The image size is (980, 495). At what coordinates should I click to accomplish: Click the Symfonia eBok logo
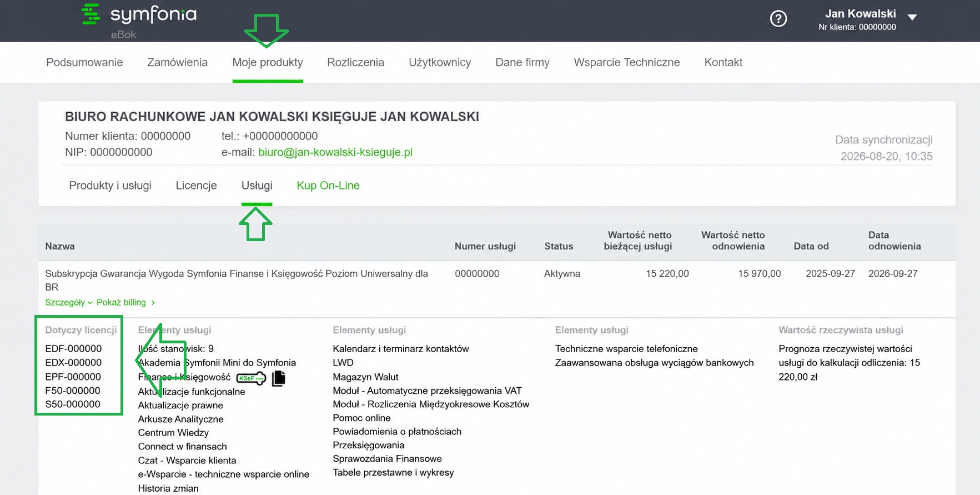pyautogui.click(x=139, y=21)
